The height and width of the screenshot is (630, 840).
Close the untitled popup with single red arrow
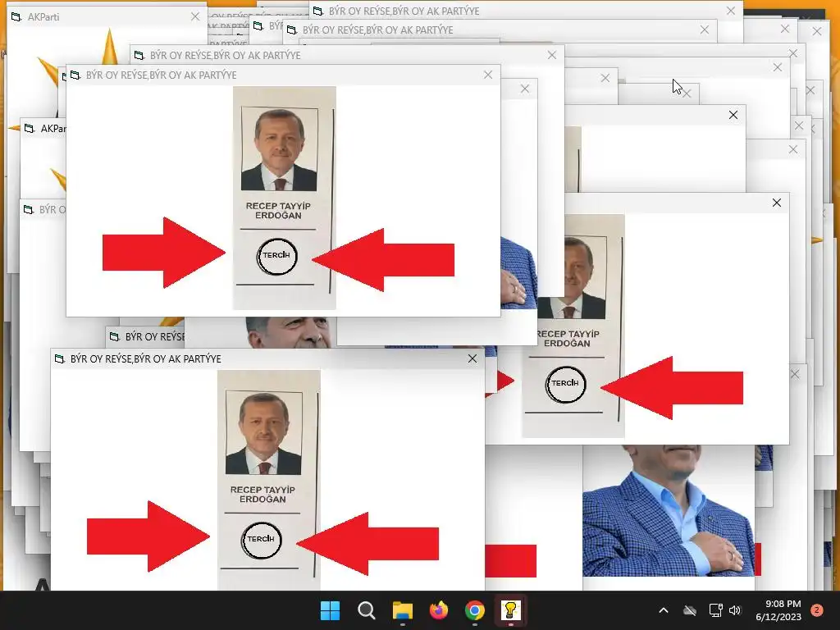click(x=777, y=203)
